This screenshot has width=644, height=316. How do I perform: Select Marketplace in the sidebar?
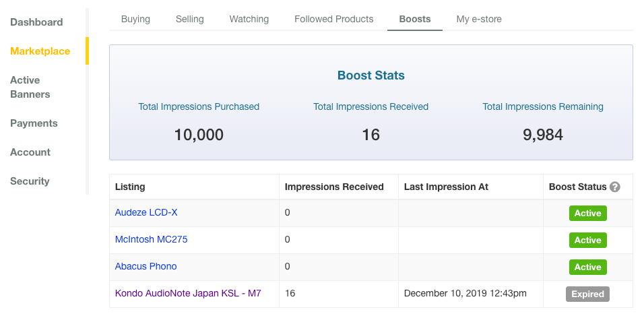40,51
